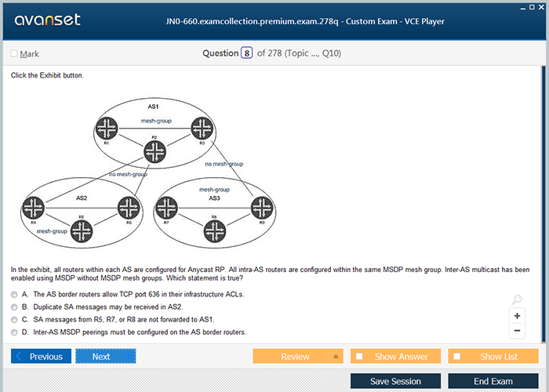Viewport: 549px width, 392px height.
Task: Click answer text about TCP port 636
Action: (x=139, y=294)
